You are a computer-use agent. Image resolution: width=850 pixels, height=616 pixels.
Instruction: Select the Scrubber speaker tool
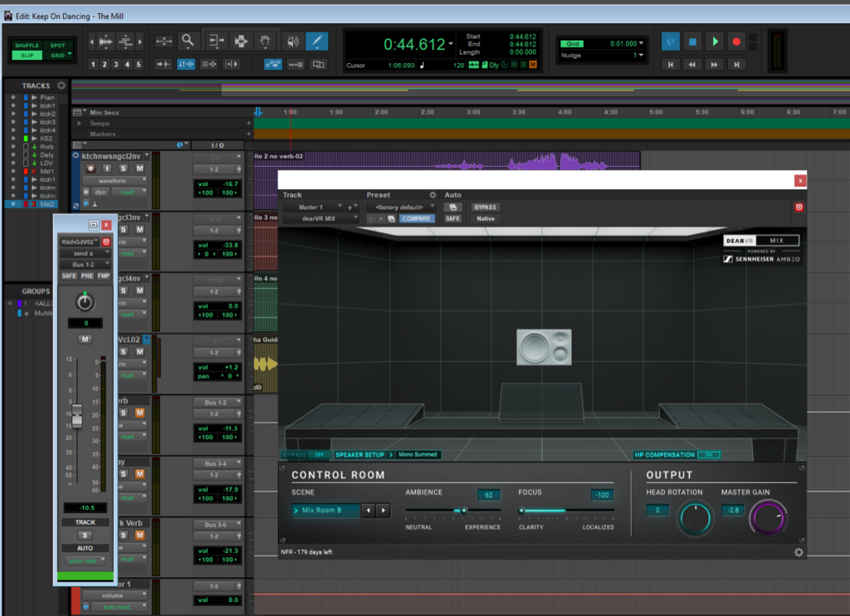[293, 41]
